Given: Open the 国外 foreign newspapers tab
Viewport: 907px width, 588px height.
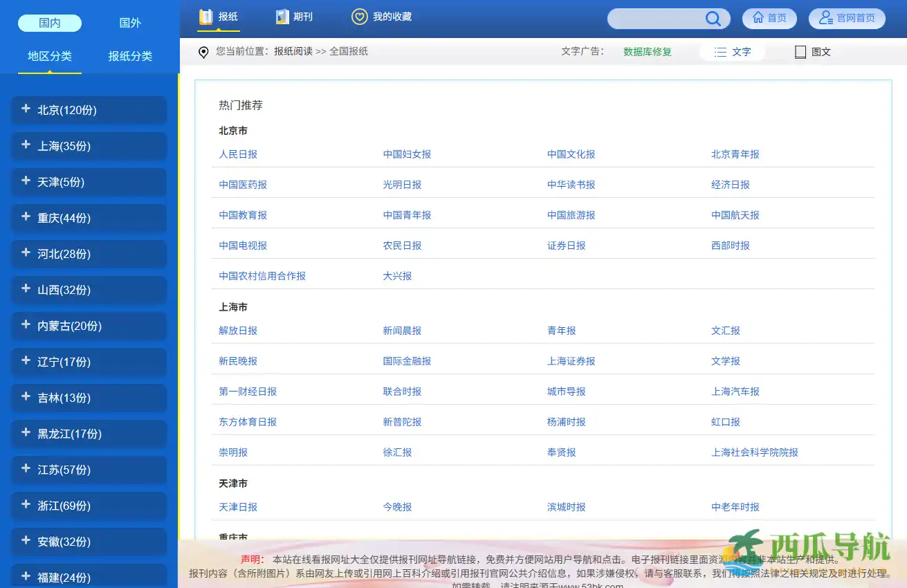Looking at the screenshot, I should [x=129, y=22].
